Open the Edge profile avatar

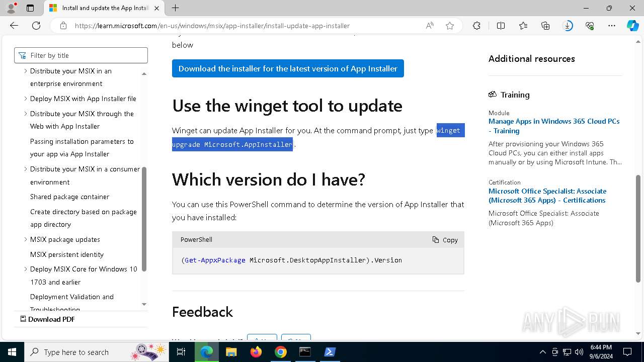11,8
